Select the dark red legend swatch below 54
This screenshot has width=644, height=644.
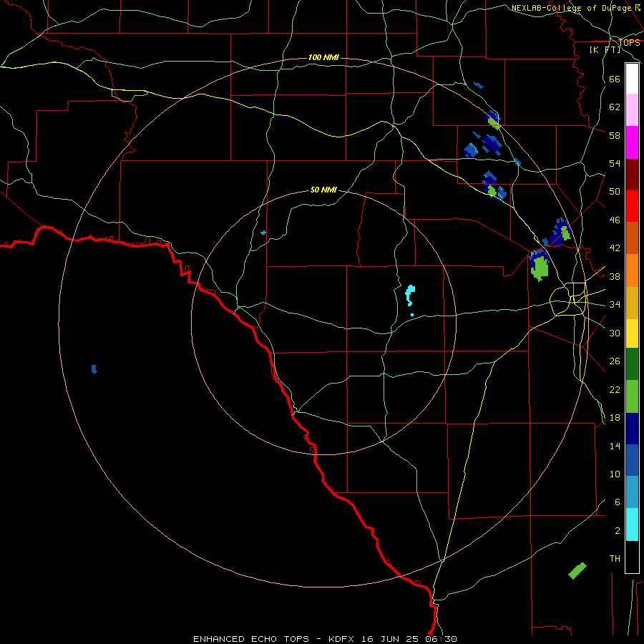pos(632,174)
